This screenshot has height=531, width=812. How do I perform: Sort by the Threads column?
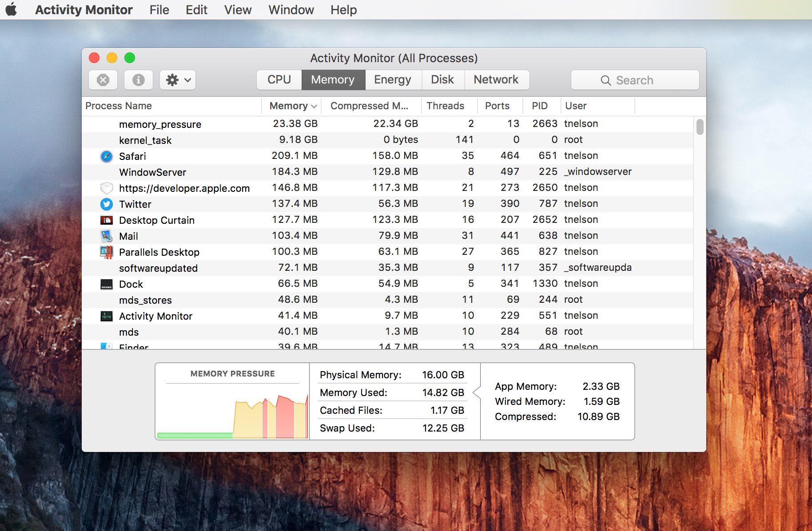pyautogui.click(x=449, y=106)
